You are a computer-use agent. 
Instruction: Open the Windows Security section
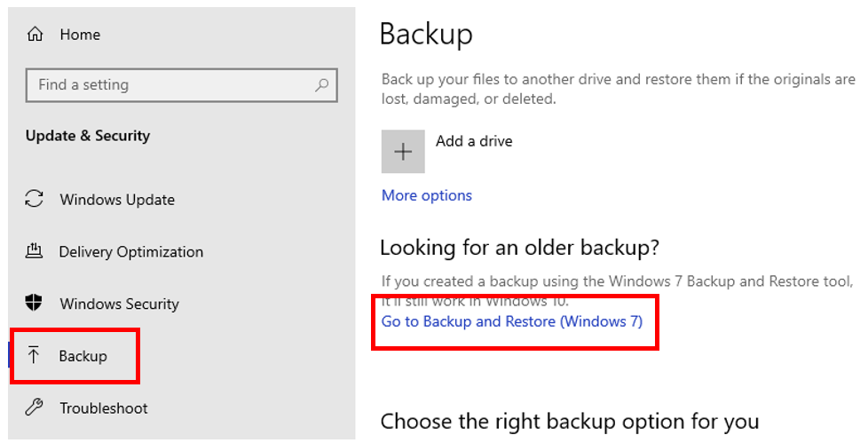120,304
